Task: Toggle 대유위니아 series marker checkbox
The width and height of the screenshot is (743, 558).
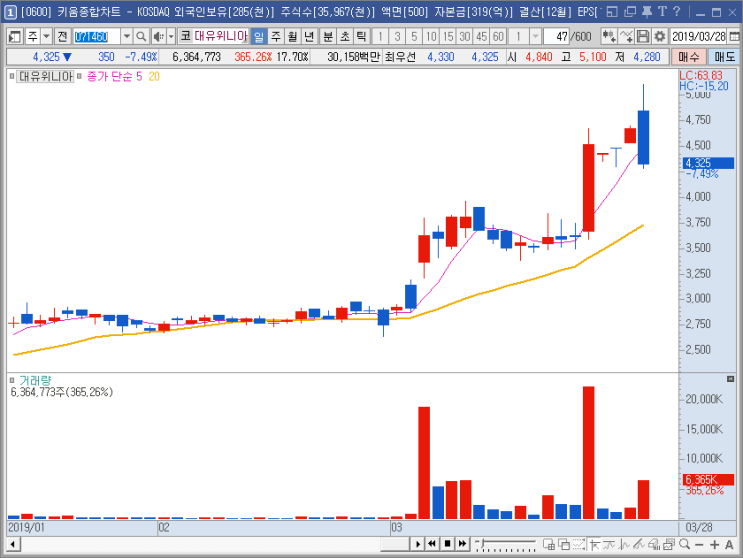Action: tap(12, 76)
